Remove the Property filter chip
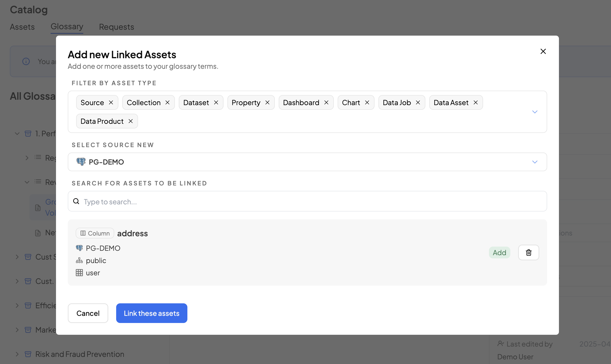Viewport: 611px width, 364px height. [267, 102]
